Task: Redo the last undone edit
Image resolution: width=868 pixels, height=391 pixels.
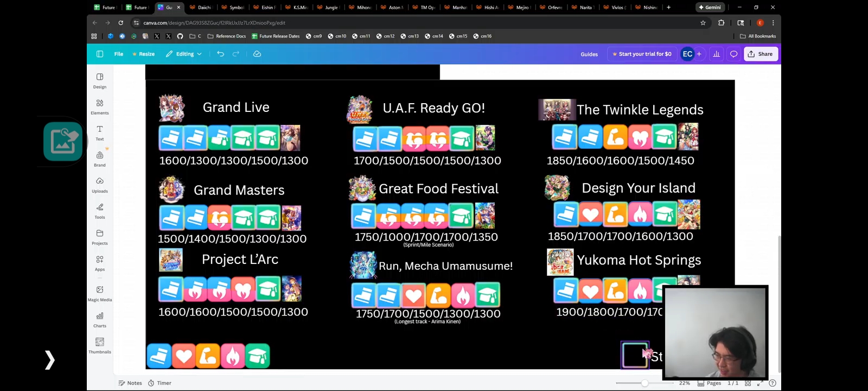Action: pos(236,54)
